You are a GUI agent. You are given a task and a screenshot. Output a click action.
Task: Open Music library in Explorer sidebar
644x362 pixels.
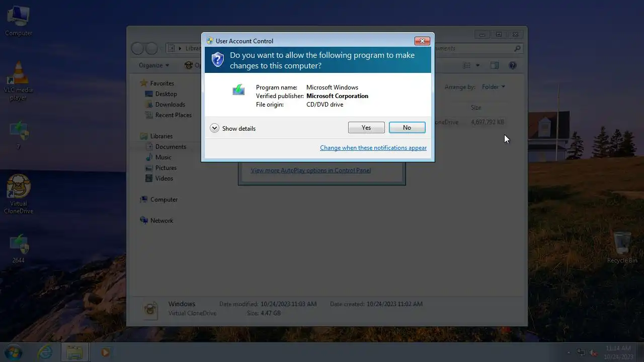tap(158, 157)
